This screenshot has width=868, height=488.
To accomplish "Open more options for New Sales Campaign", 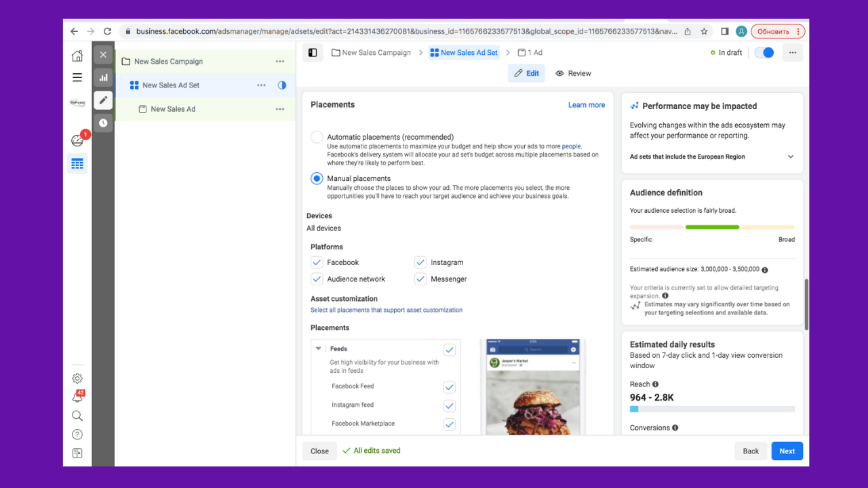I will 280,62.
